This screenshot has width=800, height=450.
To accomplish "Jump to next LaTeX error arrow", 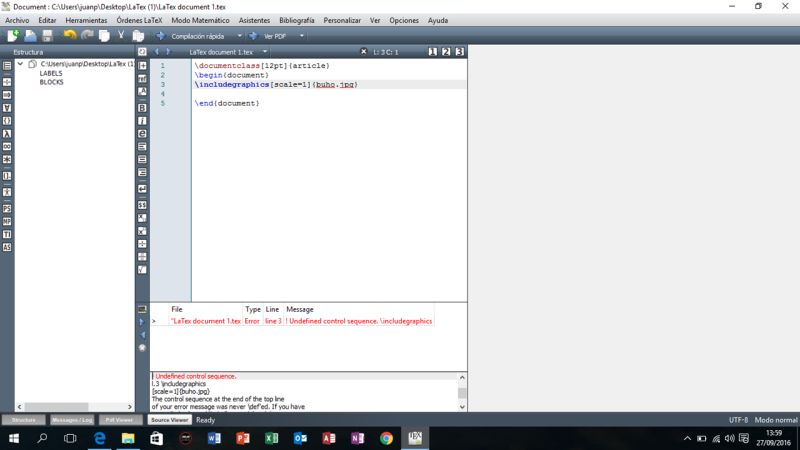I will [142, 321].
